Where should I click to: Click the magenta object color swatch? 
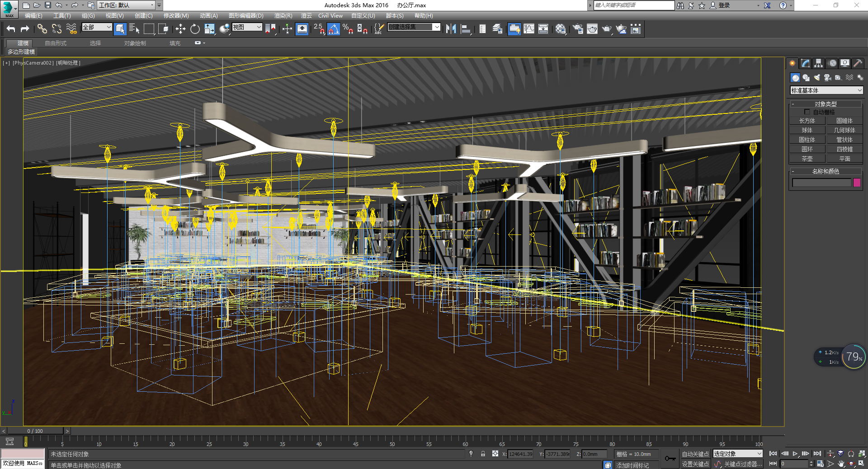pos(857,183)
